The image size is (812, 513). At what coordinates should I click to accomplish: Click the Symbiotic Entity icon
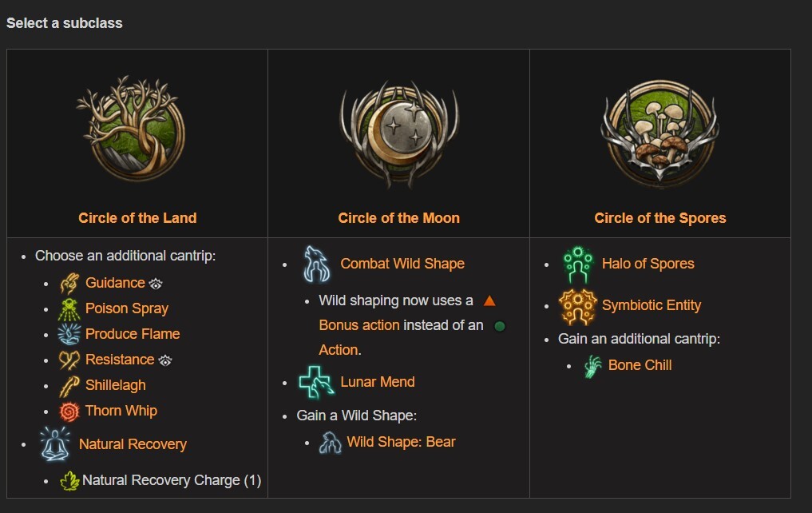[576, 304]
